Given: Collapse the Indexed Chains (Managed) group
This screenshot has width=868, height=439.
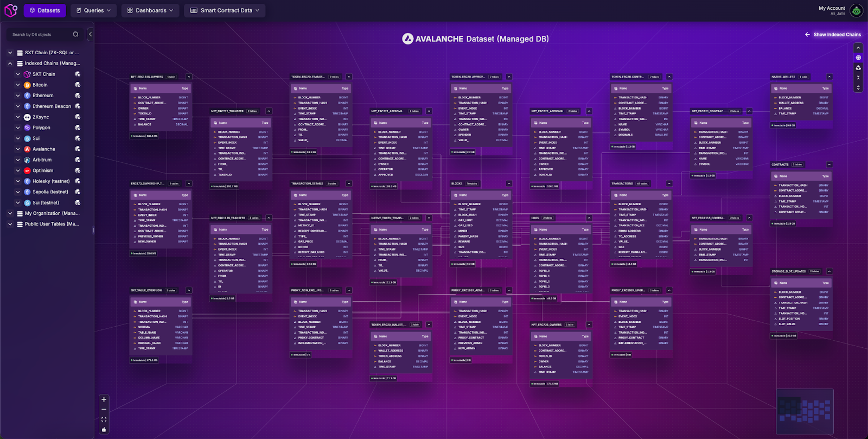Looking at the screenshot, I should click(10, 63).
